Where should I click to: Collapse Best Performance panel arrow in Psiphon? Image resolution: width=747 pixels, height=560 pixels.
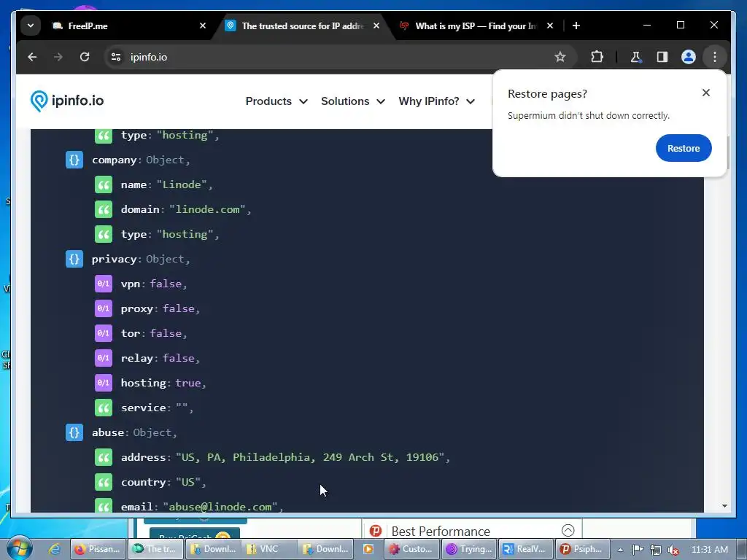tap(568, 530)
